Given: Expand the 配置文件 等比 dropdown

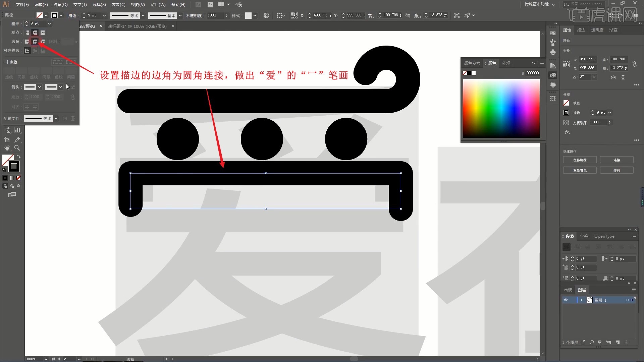Looking at the screenshot, I should point(56,118).
